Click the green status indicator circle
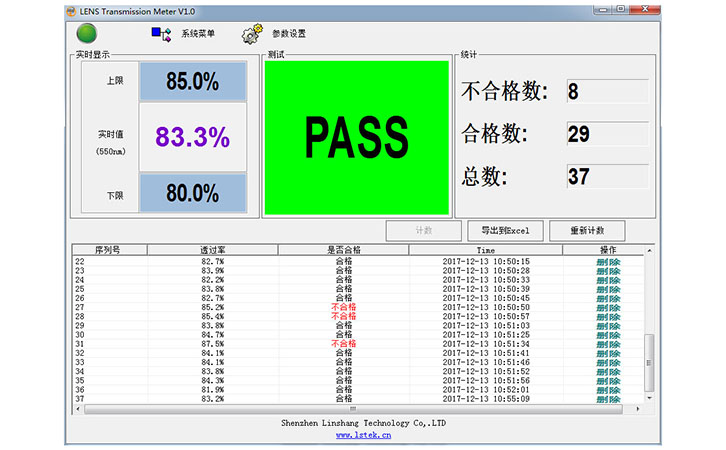The width and height of the screenshot is (726, 450). (x=86, y=33)
